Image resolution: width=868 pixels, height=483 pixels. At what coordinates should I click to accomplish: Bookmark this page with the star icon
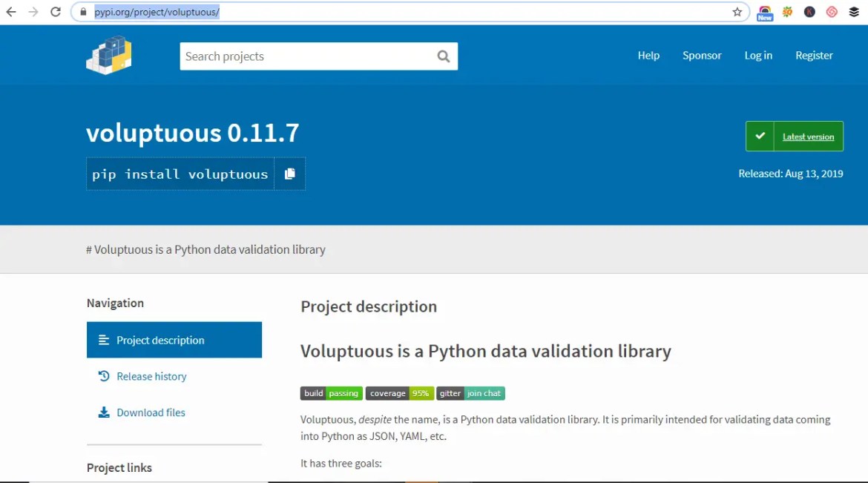click(737, 12)
